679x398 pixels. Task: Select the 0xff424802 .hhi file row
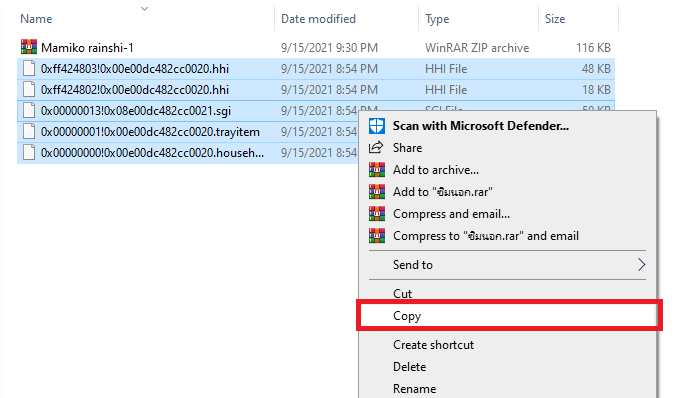point(316,90)
